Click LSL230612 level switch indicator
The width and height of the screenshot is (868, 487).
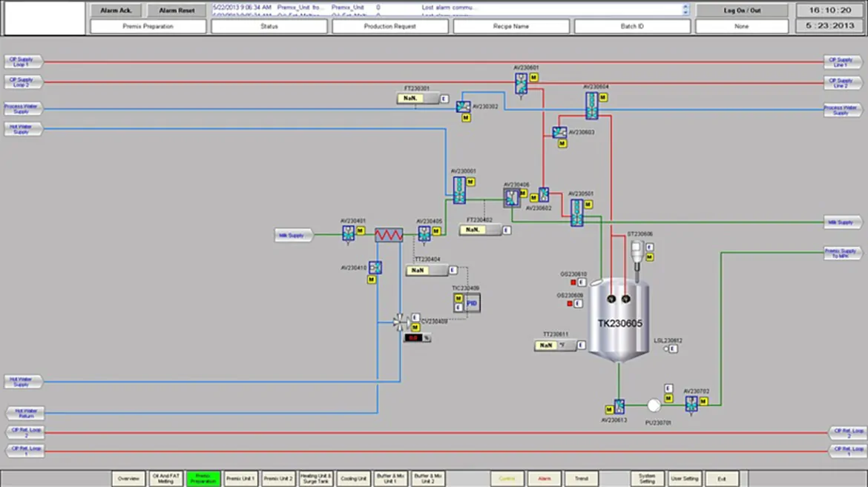click(665, 348)
